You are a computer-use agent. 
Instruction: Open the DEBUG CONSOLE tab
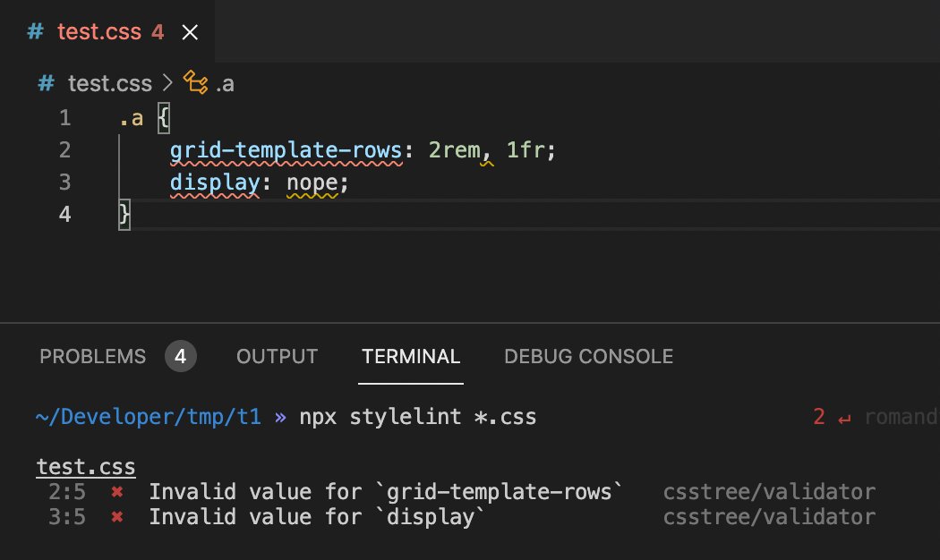589,356
